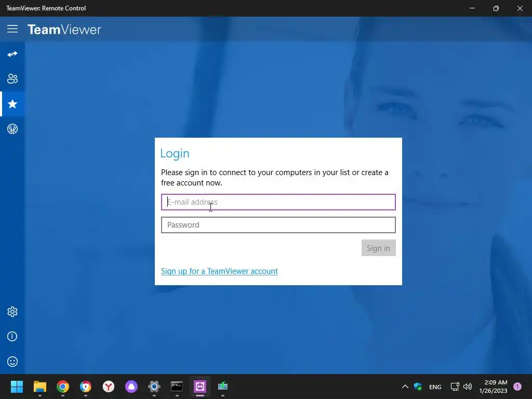
Task: Open the gear settings app in taskbar
Action: [154, 387]
